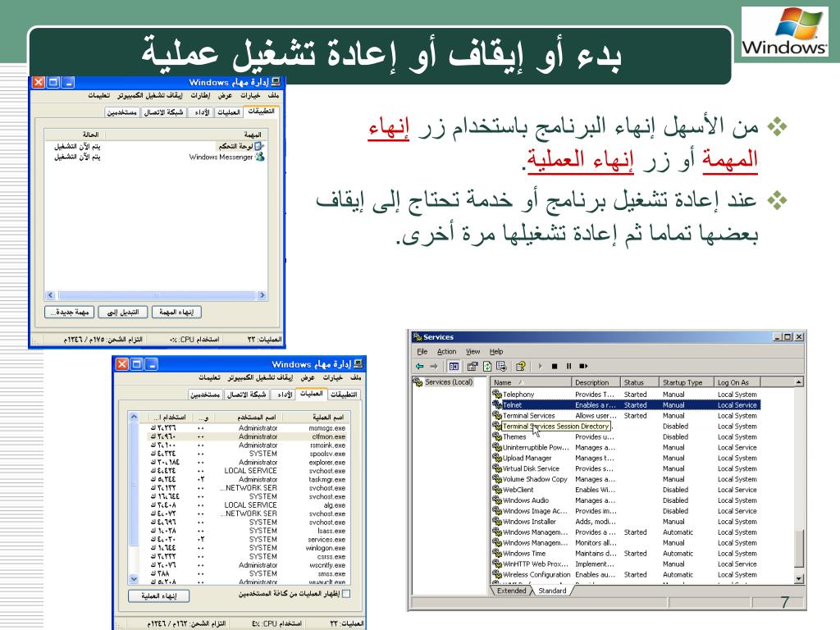Click مهمة جديدة new task button
The height and width of the screenshot is (630, 840).
click(x=69, y=313)
